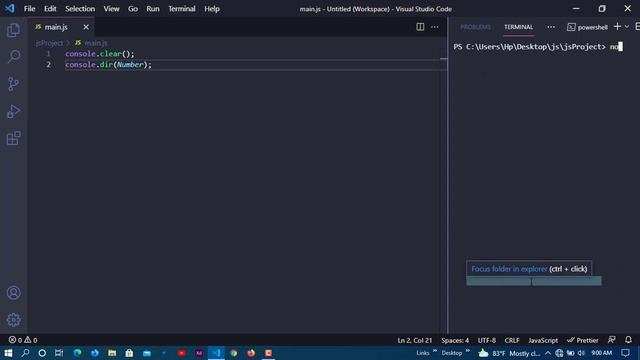Close the main.js editor tab

pos(86,27)
